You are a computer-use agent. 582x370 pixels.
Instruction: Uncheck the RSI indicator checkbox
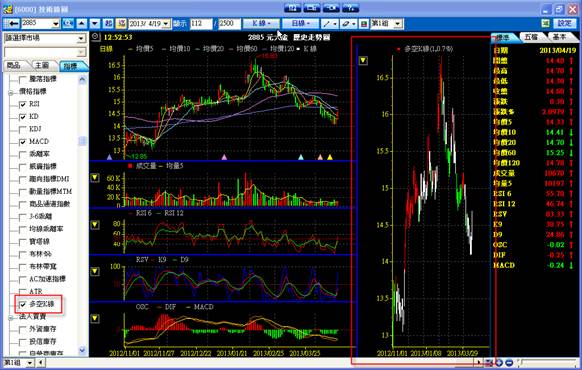pos(23,104)
